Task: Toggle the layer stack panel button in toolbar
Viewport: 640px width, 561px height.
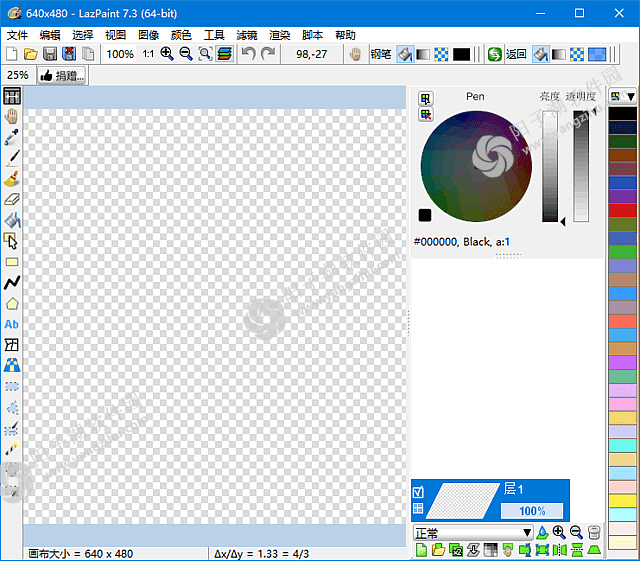Action: (x=224, y=54)
